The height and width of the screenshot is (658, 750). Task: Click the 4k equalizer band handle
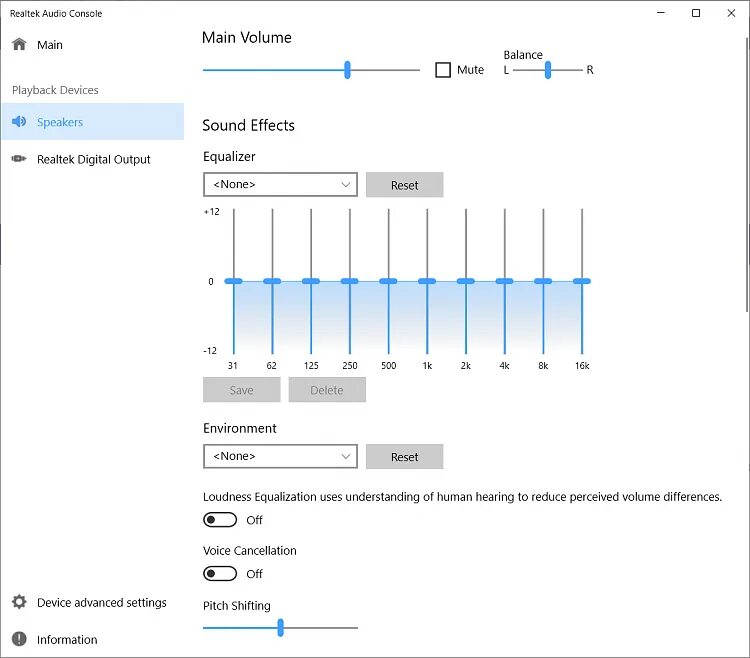pyautogui.click(x=505, y=281)
